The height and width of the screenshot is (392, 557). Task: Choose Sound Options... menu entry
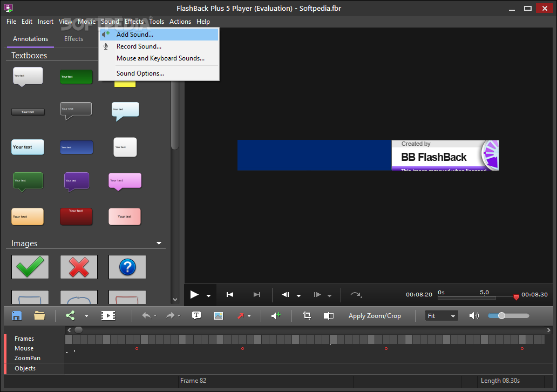coord(159,73)
